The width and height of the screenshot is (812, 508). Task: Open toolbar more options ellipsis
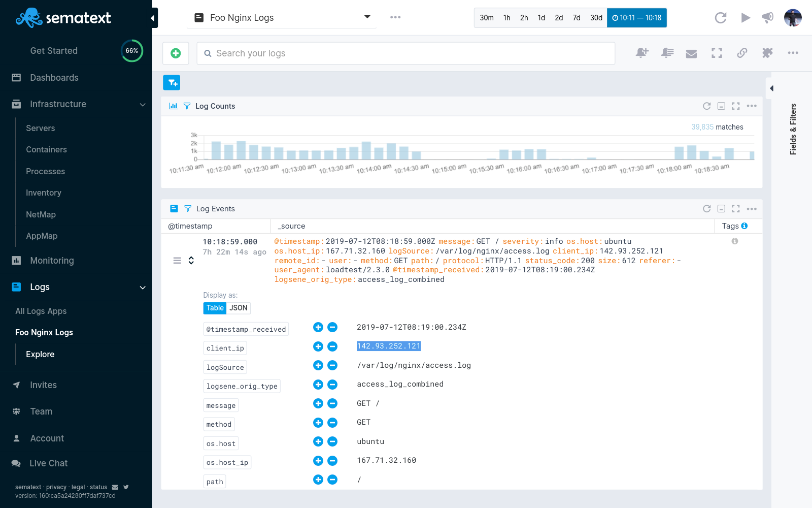(x=793, y=53)
